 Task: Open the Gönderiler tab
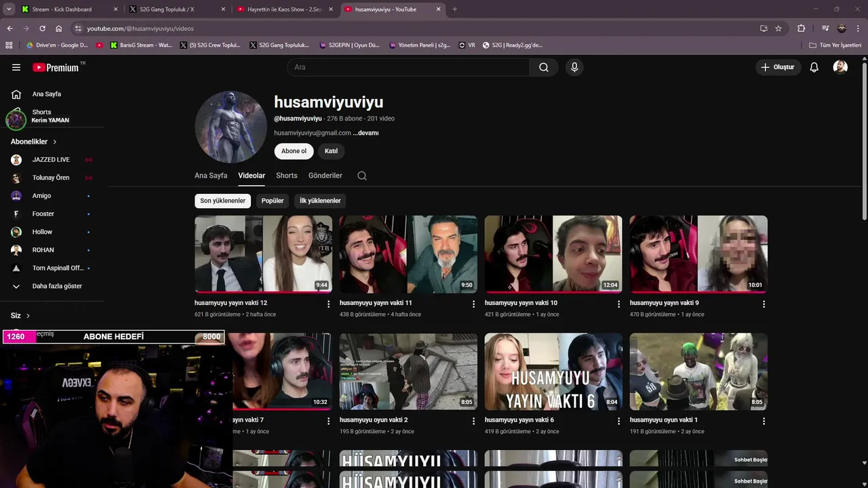pos(325,176)
